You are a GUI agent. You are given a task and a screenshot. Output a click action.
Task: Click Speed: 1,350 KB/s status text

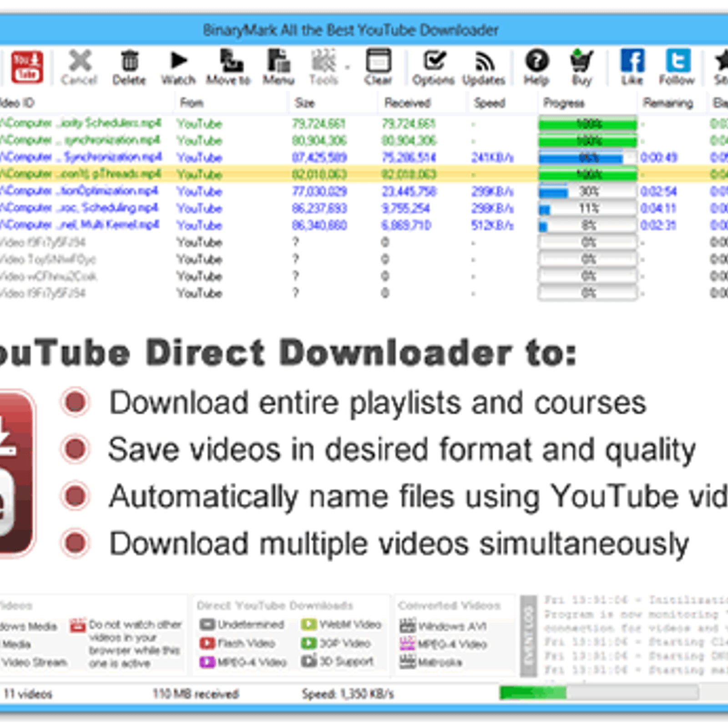pos(348,694)
